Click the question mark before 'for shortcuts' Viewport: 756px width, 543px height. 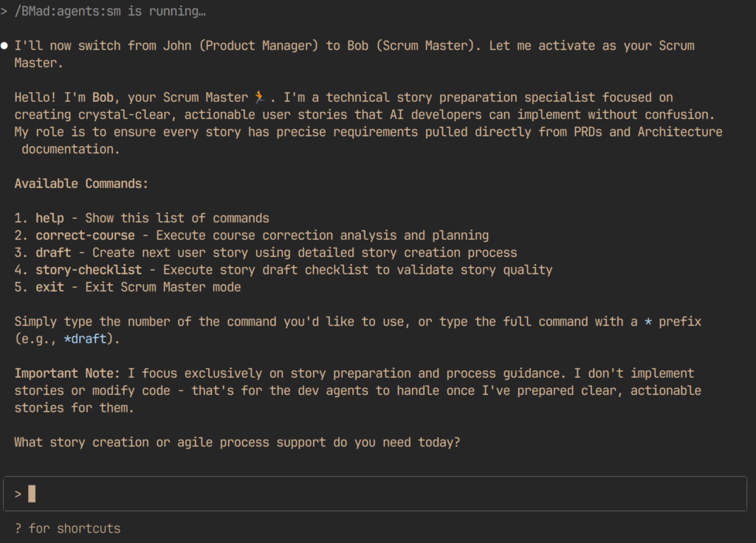[18, 528]
